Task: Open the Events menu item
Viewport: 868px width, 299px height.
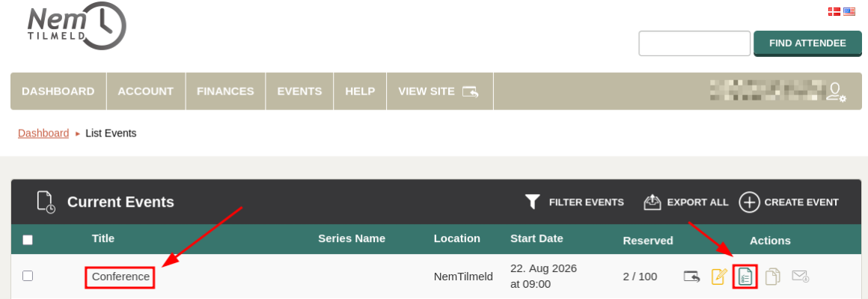Action: click(299, 91)
